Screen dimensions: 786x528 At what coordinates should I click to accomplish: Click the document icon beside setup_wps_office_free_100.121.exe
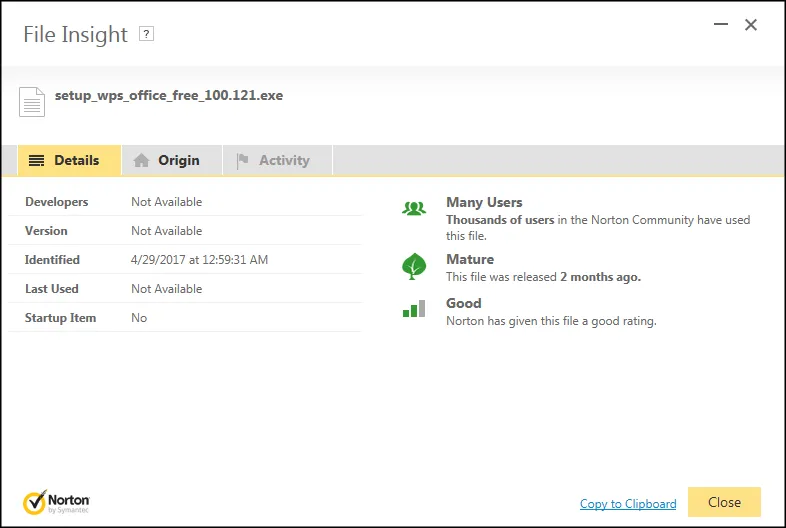click(32, 102)
